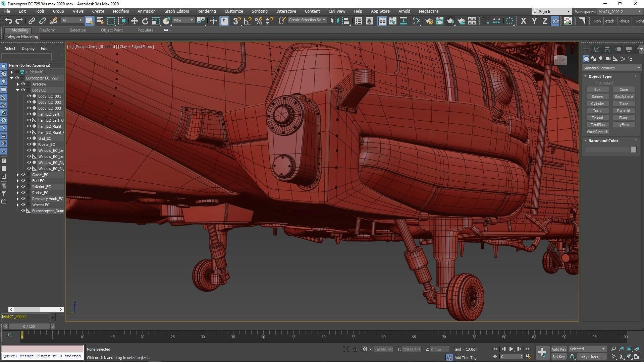
Task: Click the Key Filters button
Action: coord(592,357)
